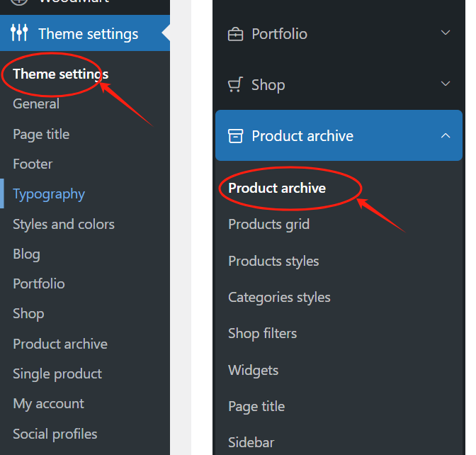Open Social profiles settings

click(x=55, y=434)
